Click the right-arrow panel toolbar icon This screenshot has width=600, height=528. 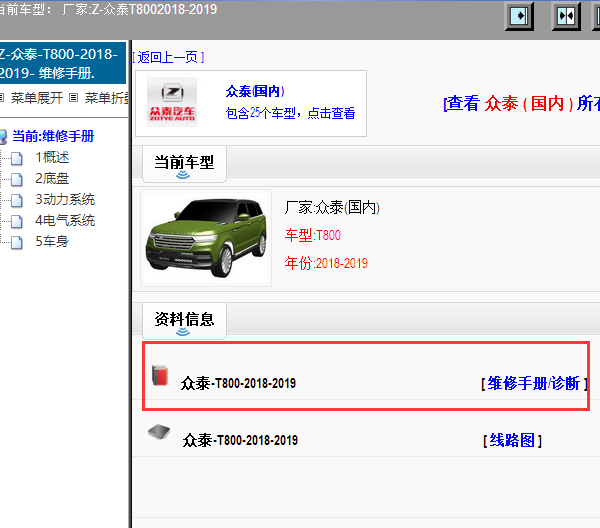click(x=519, y=16)
